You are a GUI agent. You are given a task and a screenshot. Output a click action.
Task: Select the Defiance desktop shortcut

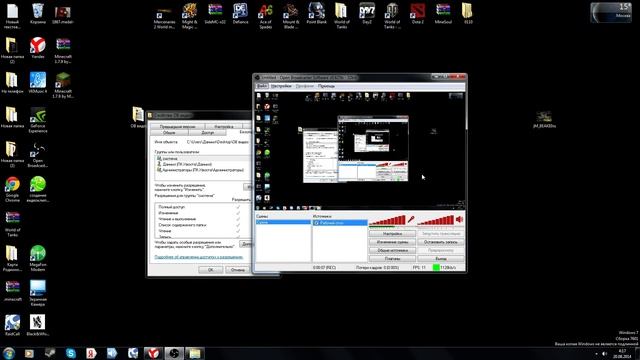pos(240,13)
